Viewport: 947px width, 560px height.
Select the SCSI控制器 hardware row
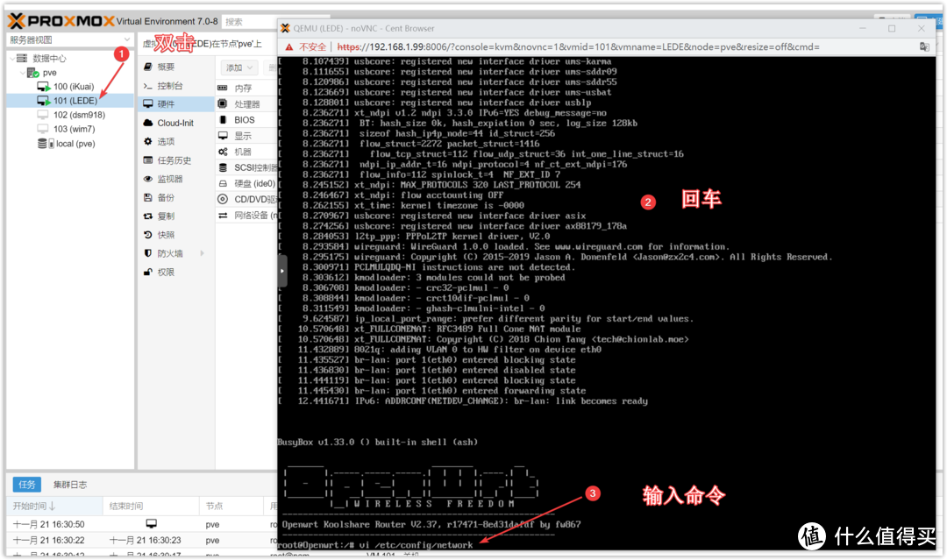point(246,167)
